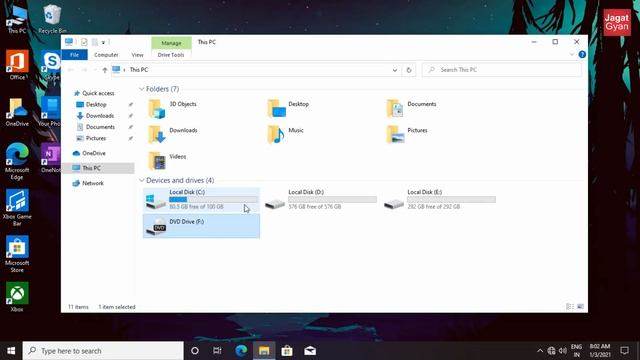Click the Forward navigation arrow

[84, 70]
